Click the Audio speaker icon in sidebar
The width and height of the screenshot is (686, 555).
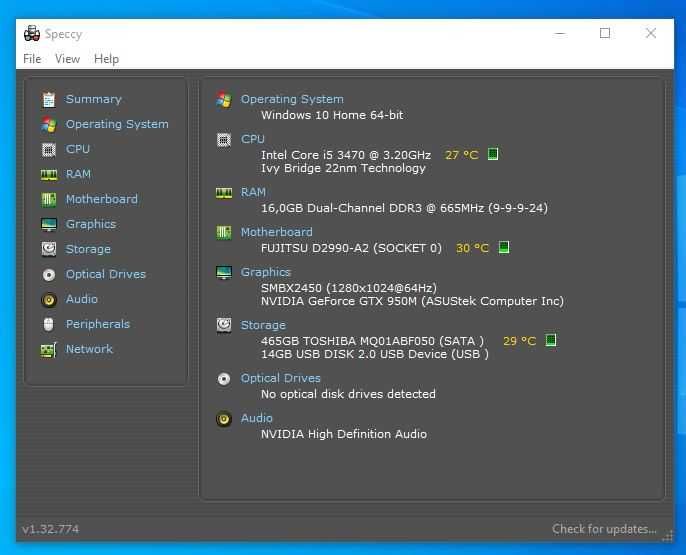coord(49,300)
